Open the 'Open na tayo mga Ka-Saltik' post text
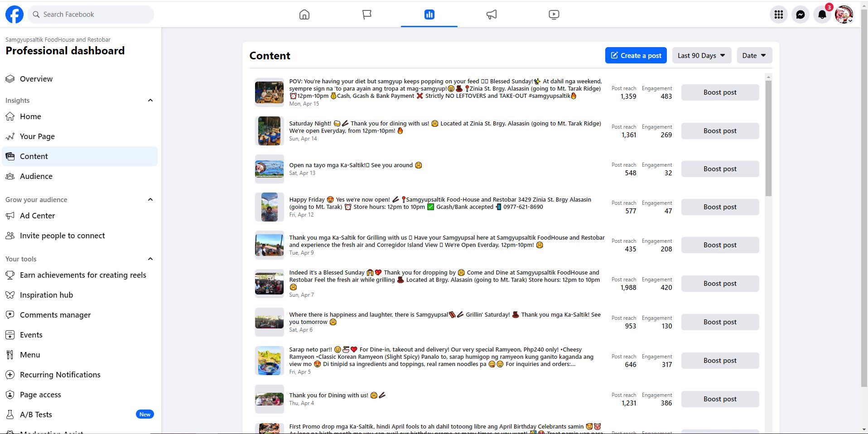Viewport: 868px width, 434px height. click(x=356, y=165)
